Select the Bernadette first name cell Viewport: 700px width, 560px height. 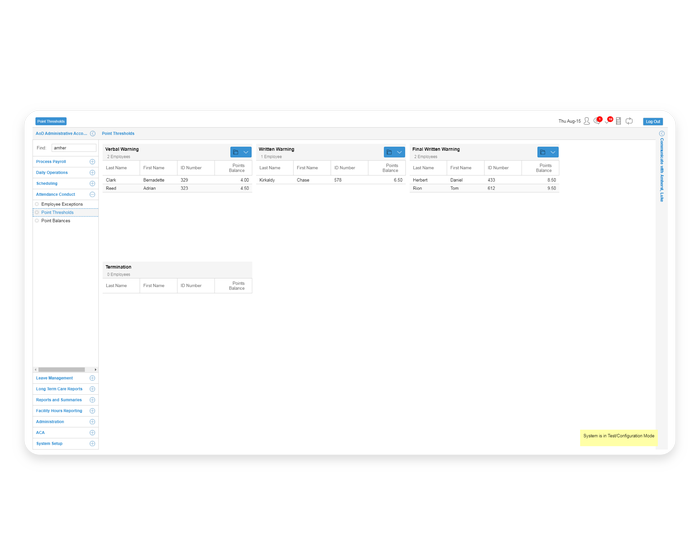[x=154, y=180]
